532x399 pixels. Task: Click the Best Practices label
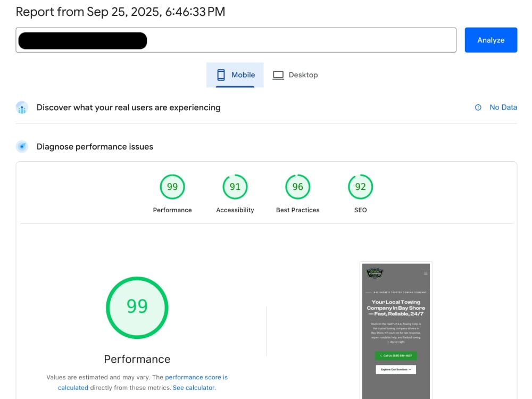[x=297, y=210]
